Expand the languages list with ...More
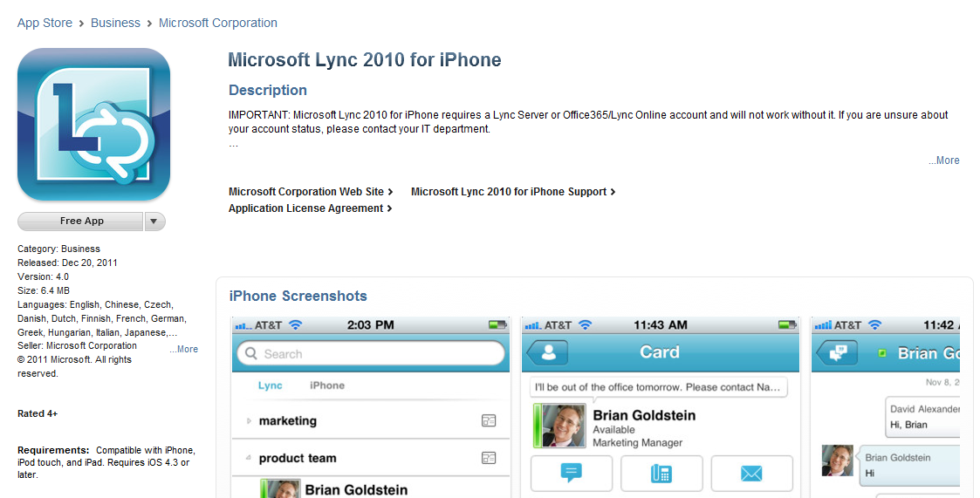The height and width of the screenshot is (498, 980). [x=184, y=349]
